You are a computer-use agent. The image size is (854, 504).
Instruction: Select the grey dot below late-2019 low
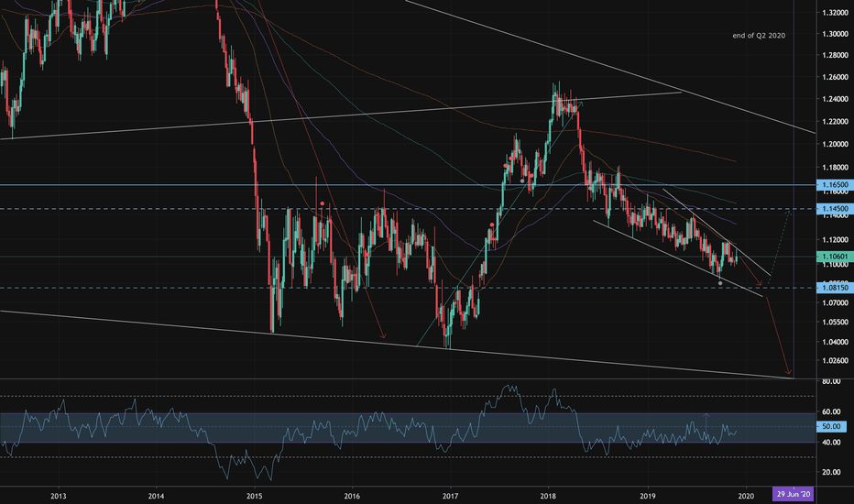[x=720, y=283]
